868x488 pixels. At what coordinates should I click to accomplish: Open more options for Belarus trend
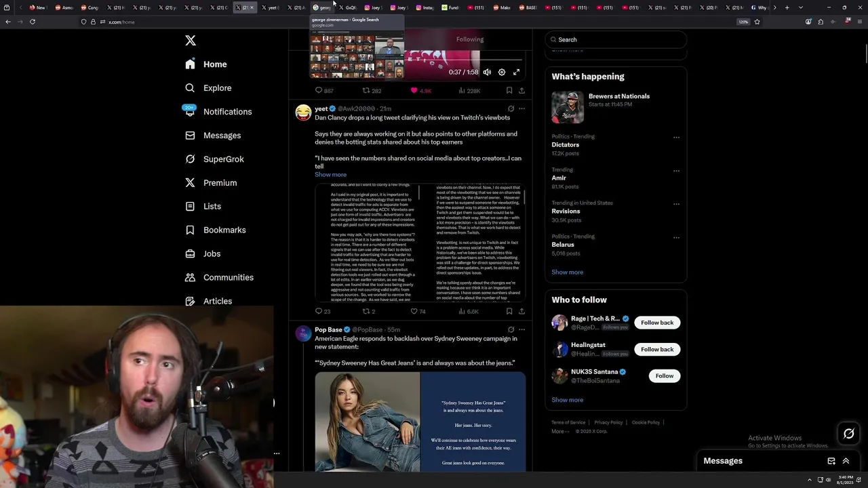(676, 237)
